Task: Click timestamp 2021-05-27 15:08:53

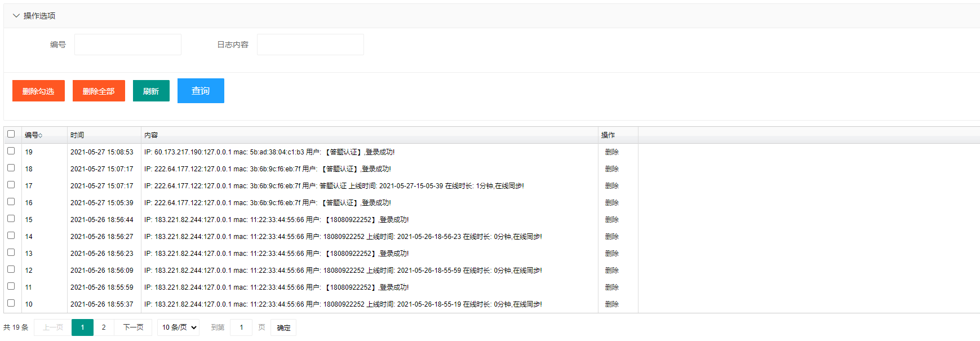Action: [102, 152]
